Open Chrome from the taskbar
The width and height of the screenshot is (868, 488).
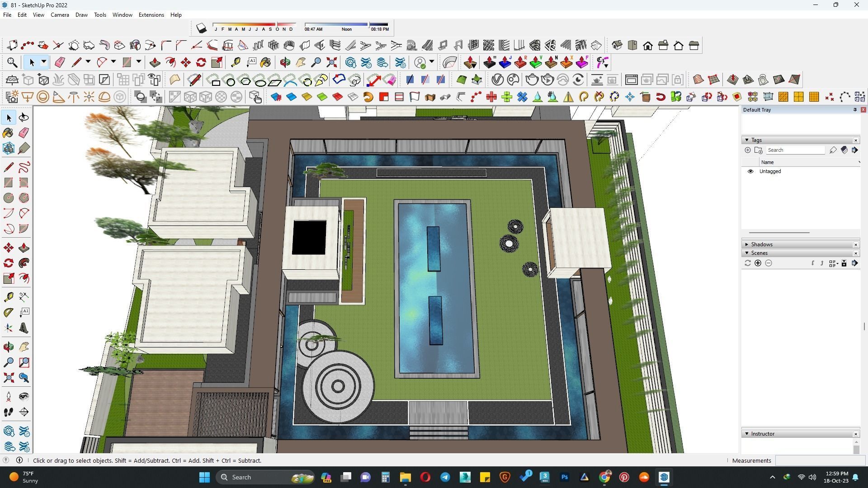click(x=604, y=477)
